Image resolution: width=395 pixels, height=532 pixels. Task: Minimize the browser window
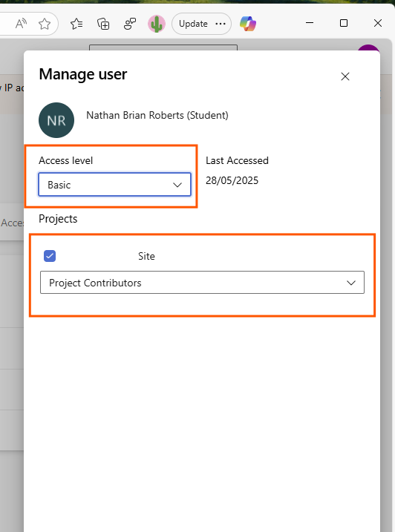coord(310,23)
